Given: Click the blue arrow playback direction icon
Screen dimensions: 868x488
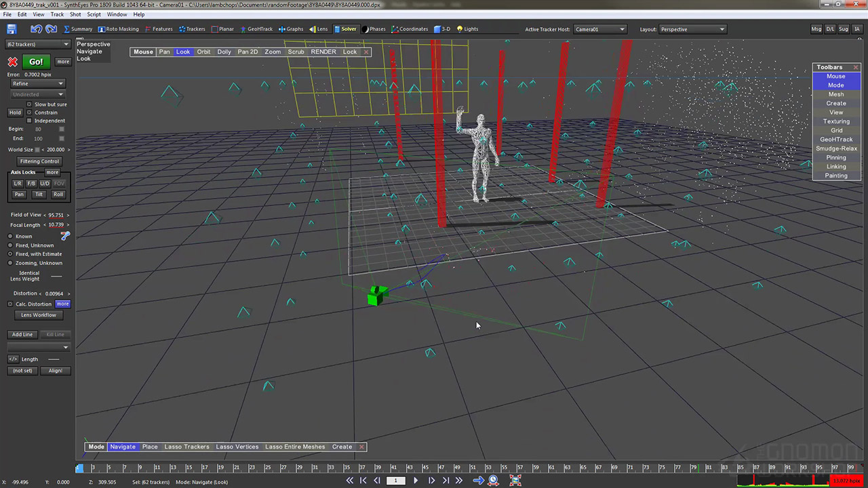Looking at the screenshot, I should [x=478, y=481].
